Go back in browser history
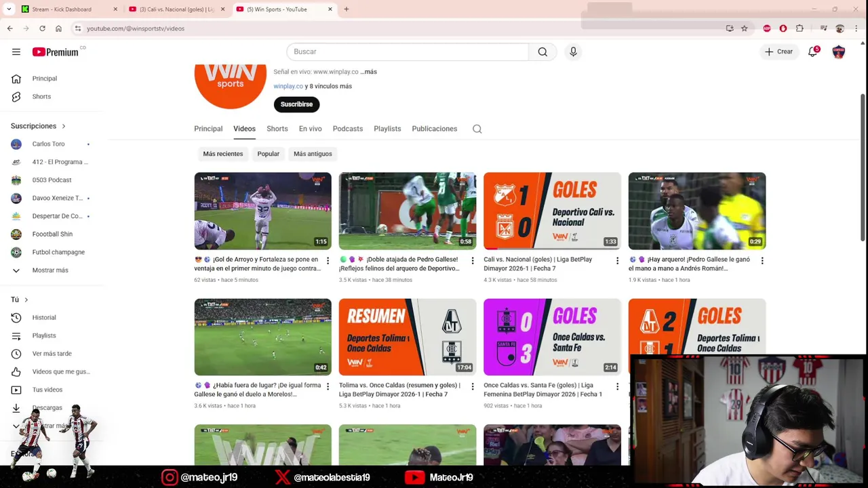 9,28
